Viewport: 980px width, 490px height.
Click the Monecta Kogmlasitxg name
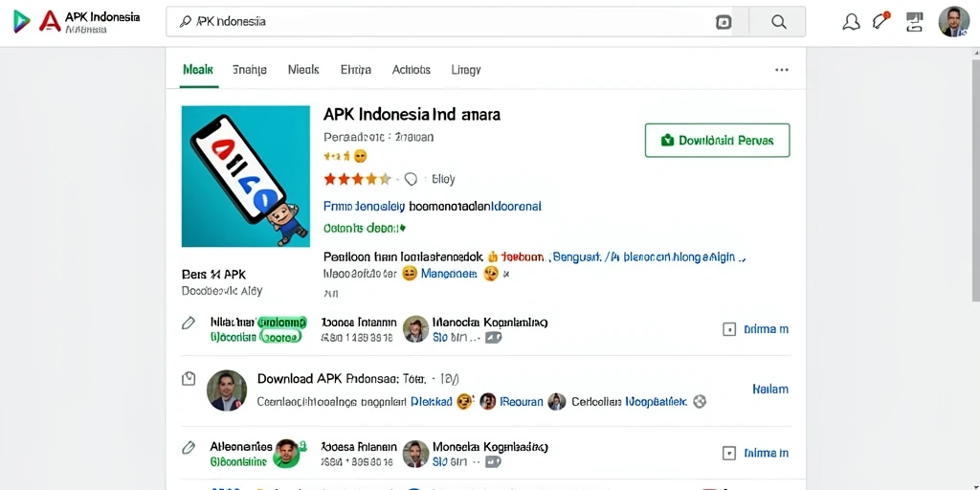click(x=490, y=447)
